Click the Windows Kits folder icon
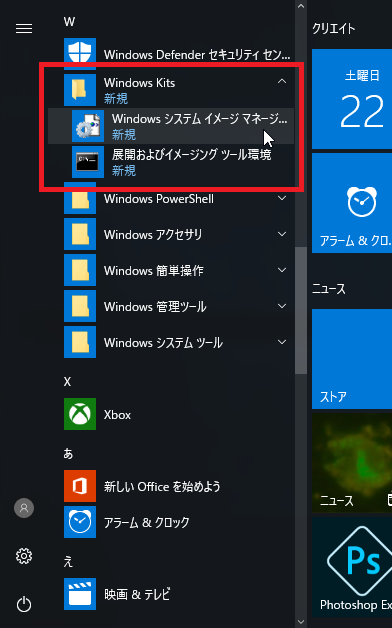This screenshot has width=392, height=628. click(x=80, y=90)
